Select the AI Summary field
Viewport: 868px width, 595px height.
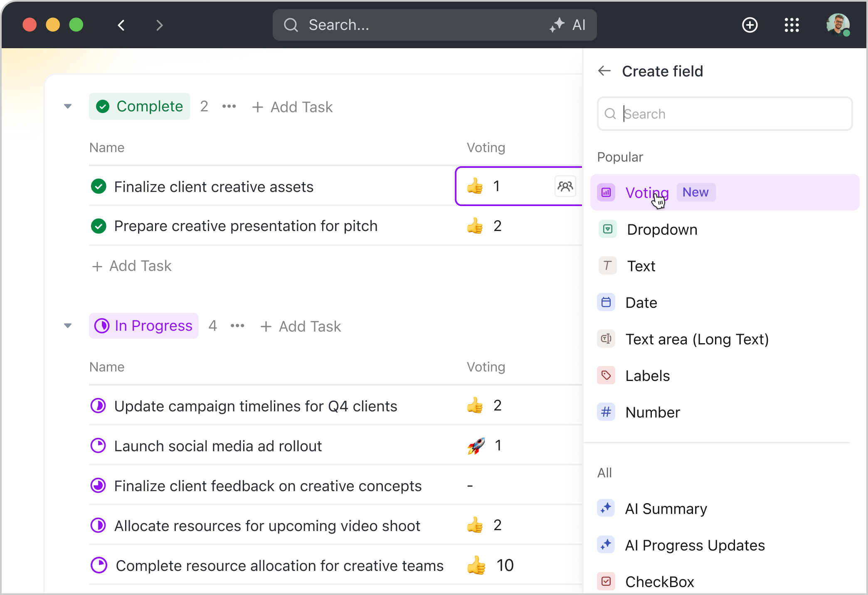tap(725, 509)
